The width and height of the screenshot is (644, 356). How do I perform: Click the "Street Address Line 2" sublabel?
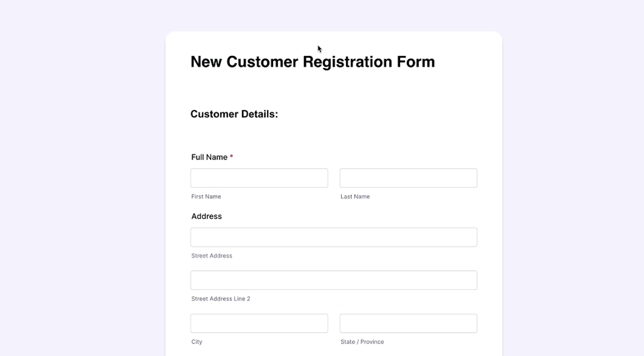pyautogui.click(x=221, y=299)
